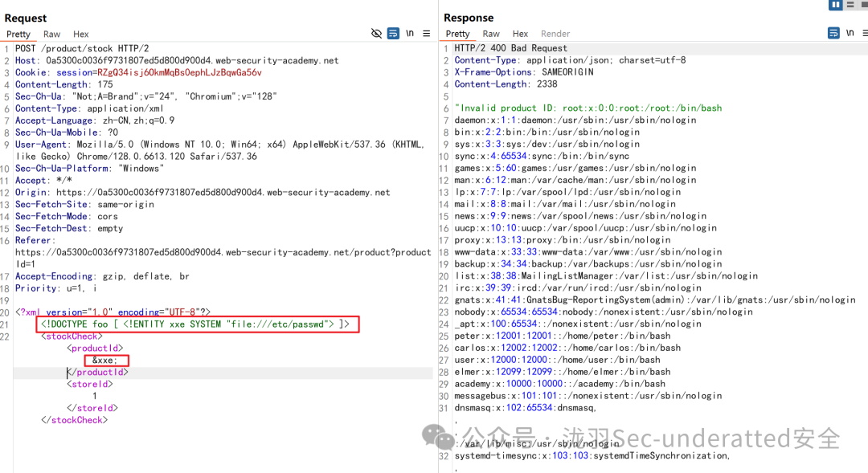
Task: Click the Sec-Ch-Ua-Platform "Windows" header
Action: pos(90,169)
